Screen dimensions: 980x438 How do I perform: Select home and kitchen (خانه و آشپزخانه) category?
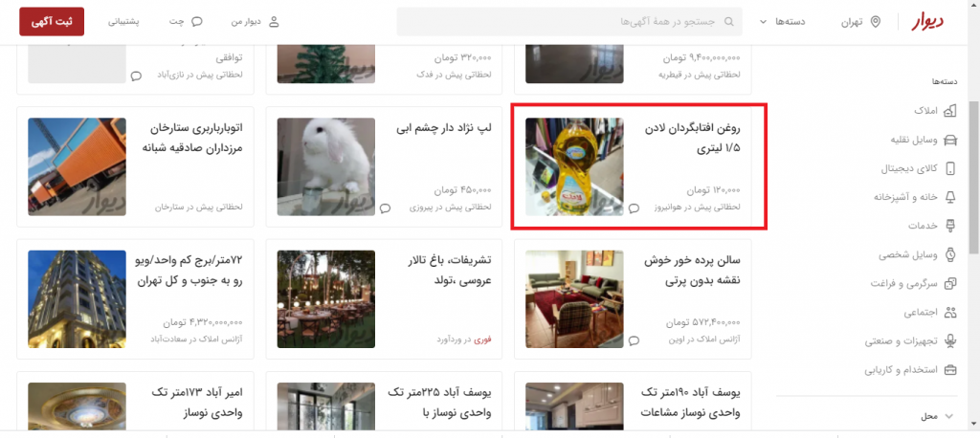click(915, 197)
